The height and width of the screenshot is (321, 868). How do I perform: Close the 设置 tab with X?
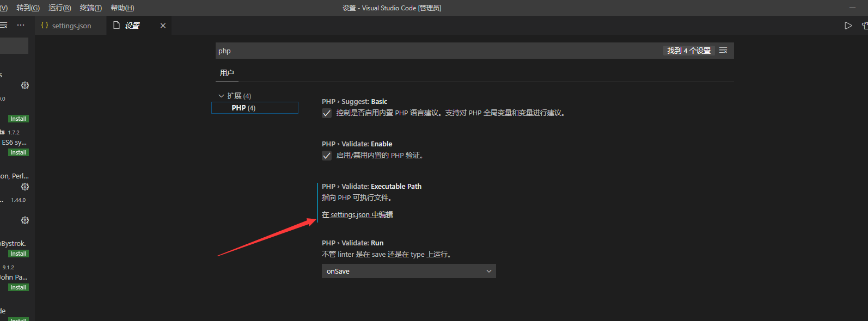click(x=163, y=26)
